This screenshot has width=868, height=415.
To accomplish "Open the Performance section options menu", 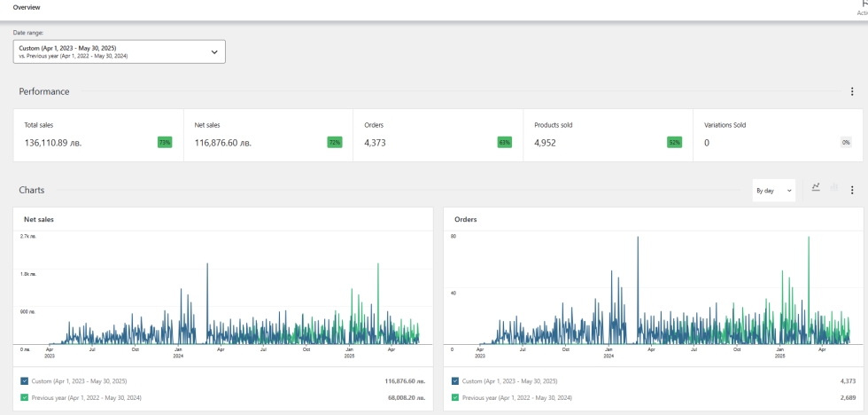I will click(852, 91).
